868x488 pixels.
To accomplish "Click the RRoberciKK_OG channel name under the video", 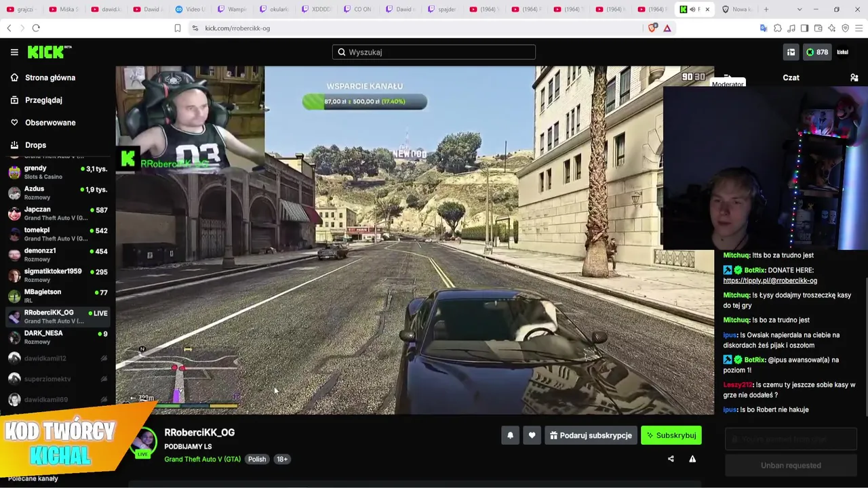I will tap(199, 432).
